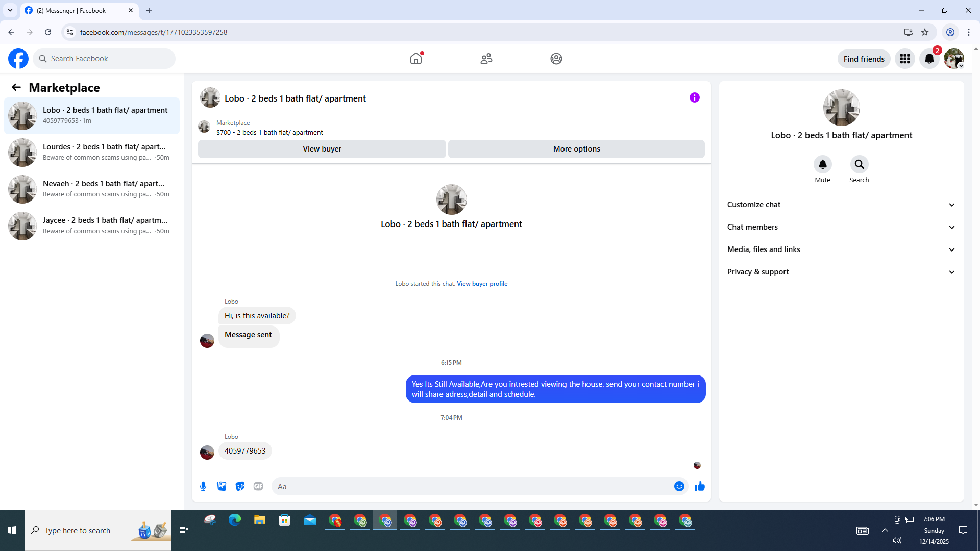Attach a photo using the image icon

pos(222,486)
